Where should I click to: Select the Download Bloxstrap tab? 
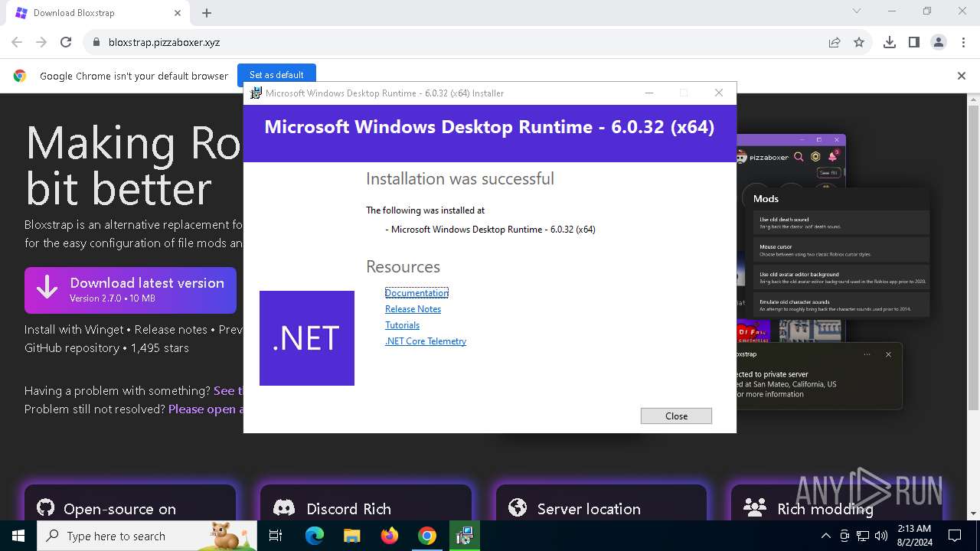[x=97, y=13]
